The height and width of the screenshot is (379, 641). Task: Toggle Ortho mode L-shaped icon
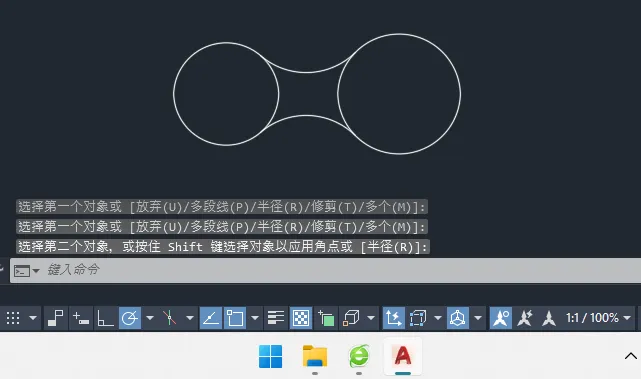105,318
